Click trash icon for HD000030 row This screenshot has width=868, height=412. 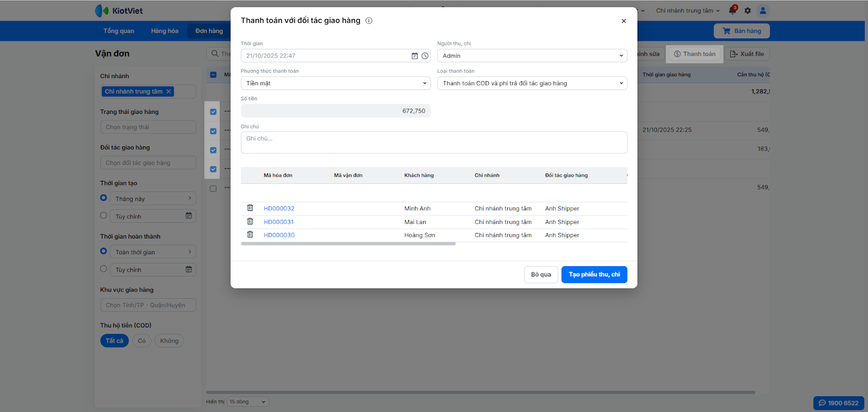(250, 235)
